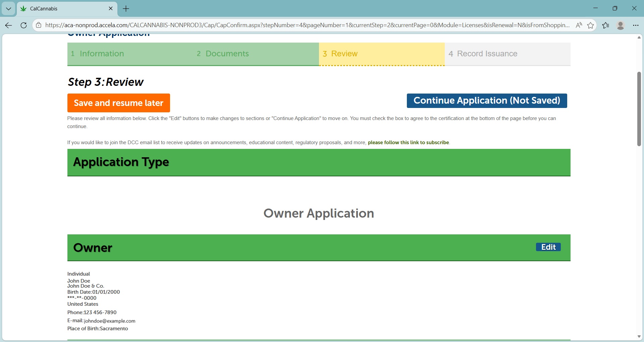Go to step 1 Information
This screenshot has width=644, height=342.
130,54
